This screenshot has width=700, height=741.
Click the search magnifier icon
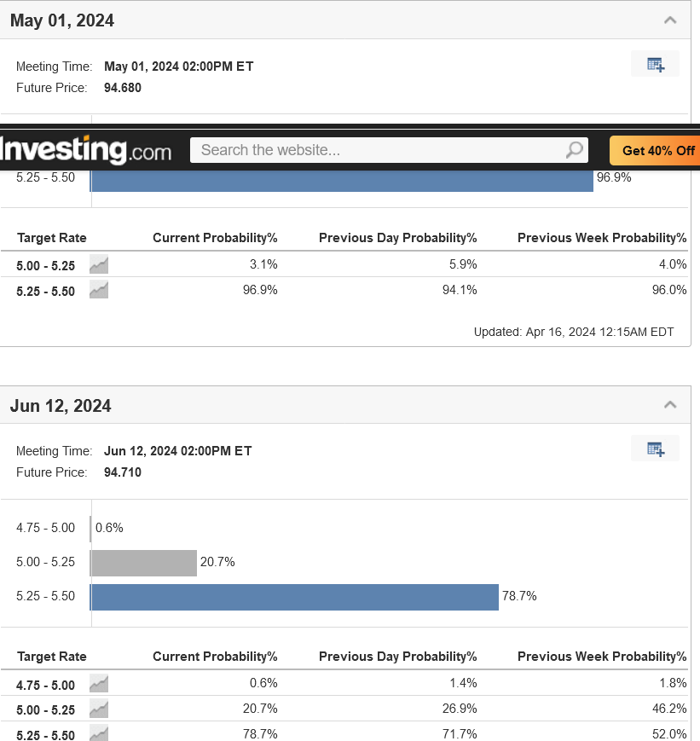pyautogui.click(x=575, y=150)
